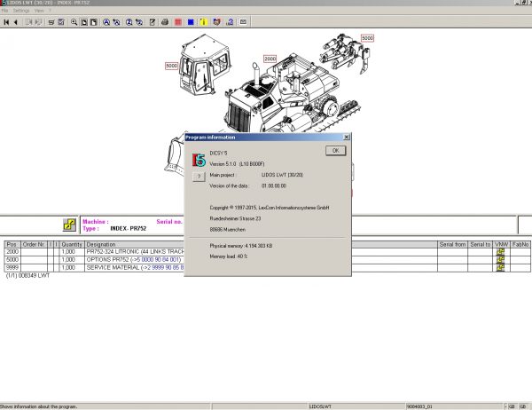Click VNW icon in row 2000
The image size is (532, 410).
[500, 252]
